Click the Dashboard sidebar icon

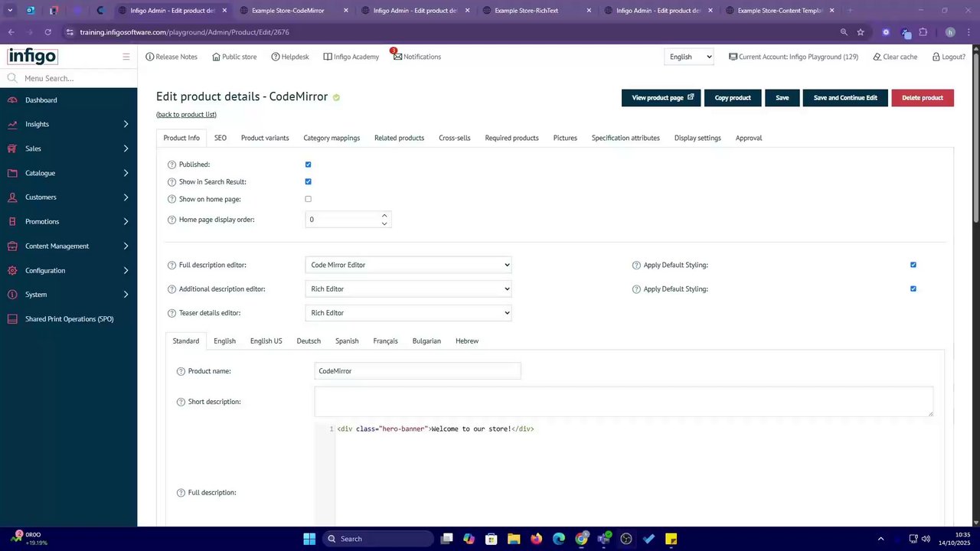click(12, 100)
